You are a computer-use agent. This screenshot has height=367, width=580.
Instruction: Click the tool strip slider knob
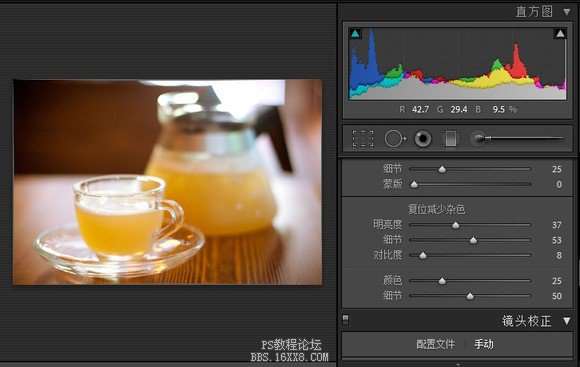(x=488, y=138)
